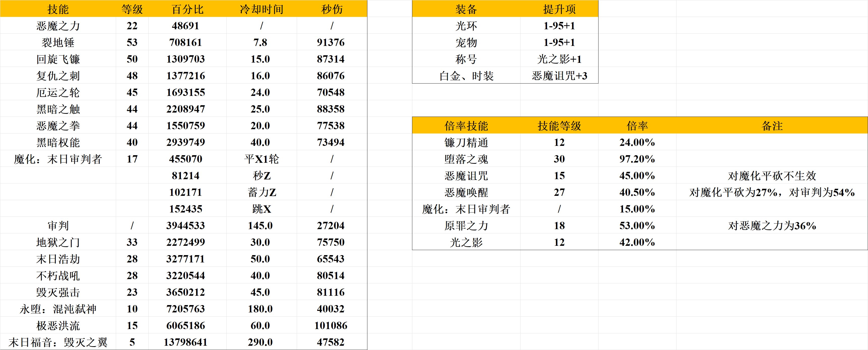Click the 备注 header cell
Screen dimensions: 868x350
772,126
